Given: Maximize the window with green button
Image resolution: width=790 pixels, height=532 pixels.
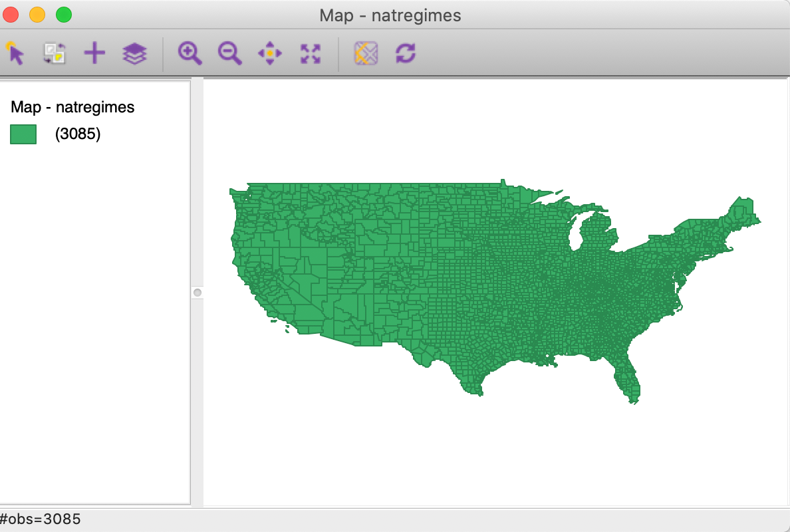Looking at the screenshot, I should click(64, 15).
